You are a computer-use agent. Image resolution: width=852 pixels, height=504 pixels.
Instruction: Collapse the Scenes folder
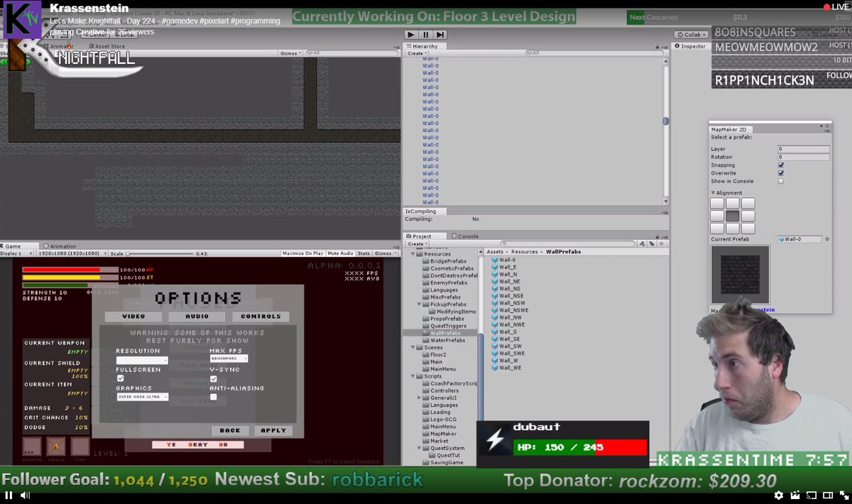coord(413,348)
